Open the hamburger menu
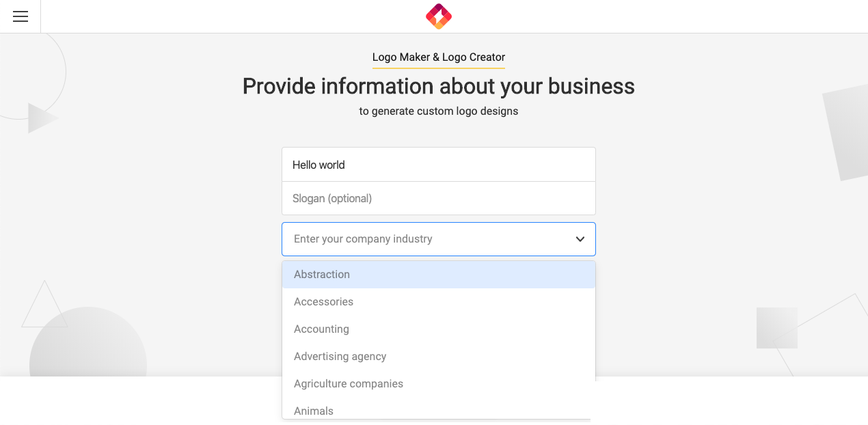Screen dimensions: 868x425 click(x=21, y=16)
